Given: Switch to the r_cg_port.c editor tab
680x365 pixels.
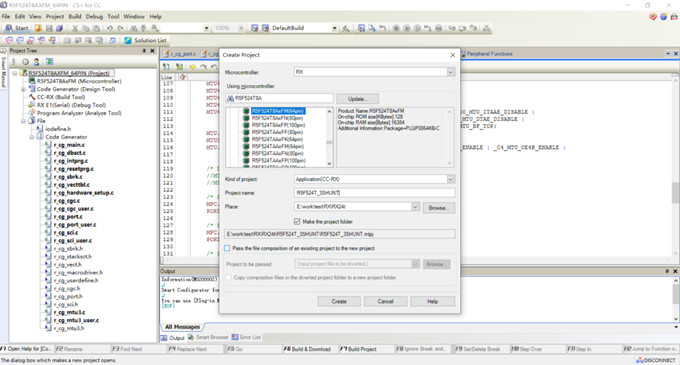Looking at the screenshot, I should [x=180, y=54].
